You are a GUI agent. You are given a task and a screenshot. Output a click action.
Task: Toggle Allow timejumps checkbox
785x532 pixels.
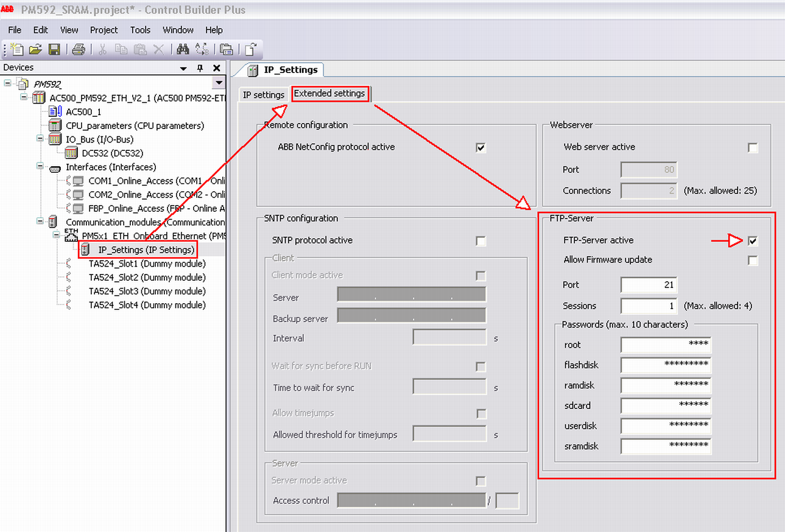click(x=481, y=414)
